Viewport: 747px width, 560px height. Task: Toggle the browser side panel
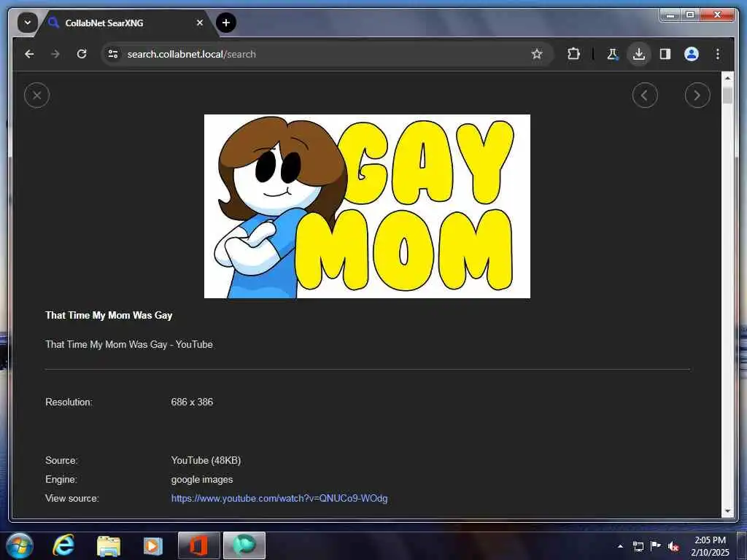click(665, 54)
